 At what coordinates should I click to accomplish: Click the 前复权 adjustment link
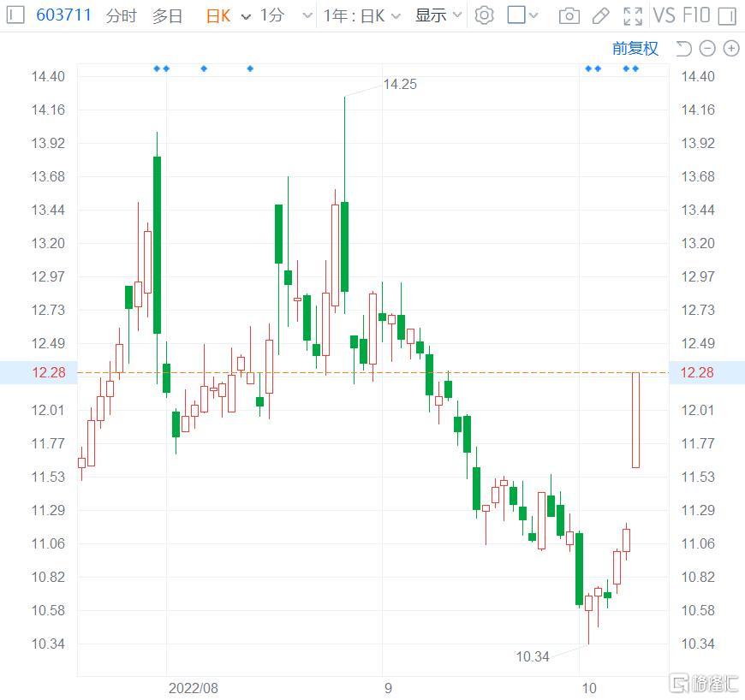coord(635,49)
